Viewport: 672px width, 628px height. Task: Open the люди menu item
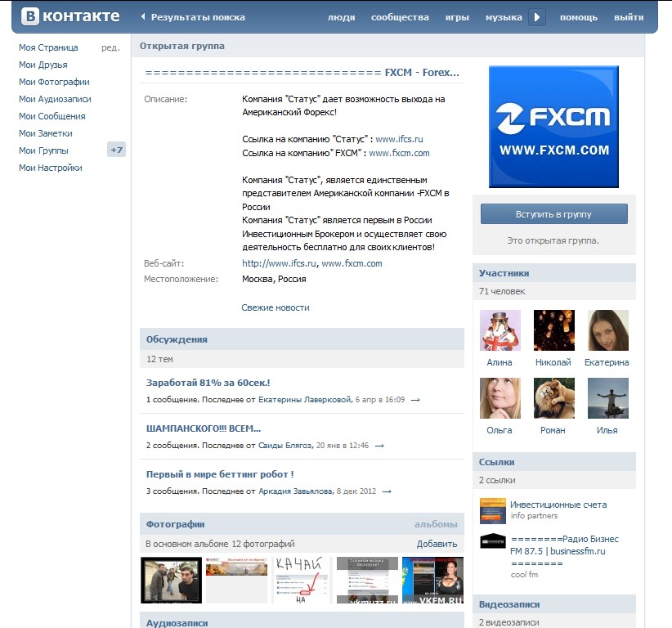341,17
